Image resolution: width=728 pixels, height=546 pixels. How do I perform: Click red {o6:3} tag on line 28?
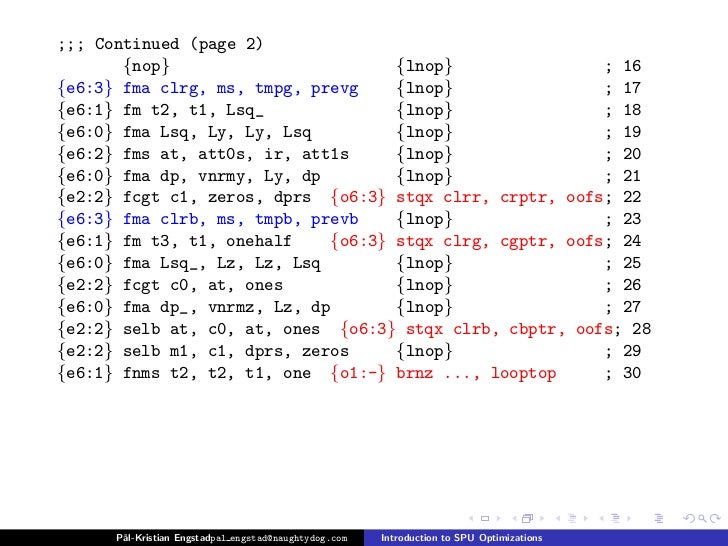[368, 329]
